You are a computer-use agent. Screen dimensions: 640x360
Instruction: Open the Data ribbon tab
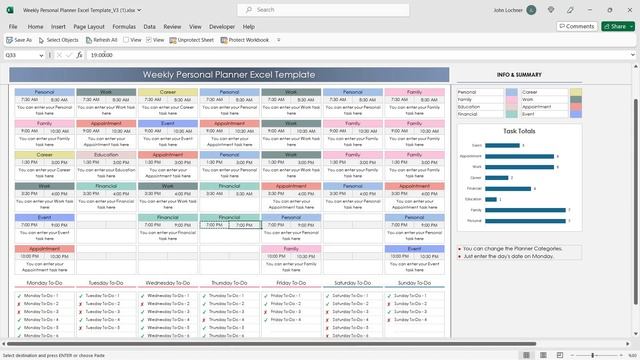coord(149,27)
